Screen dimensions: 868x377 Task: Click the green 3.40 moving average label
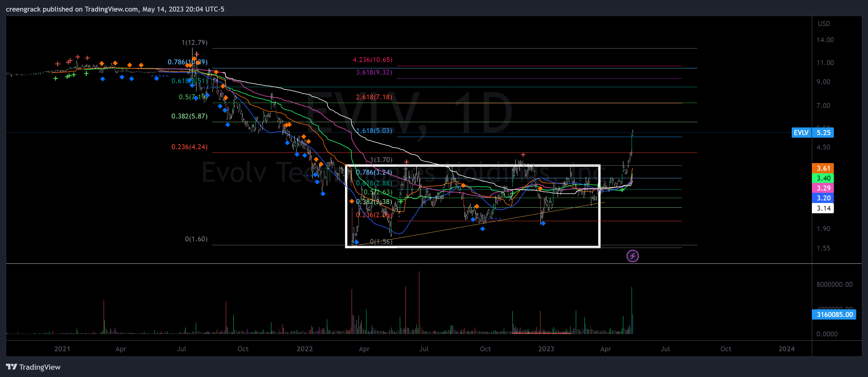(x=823, y=178)
